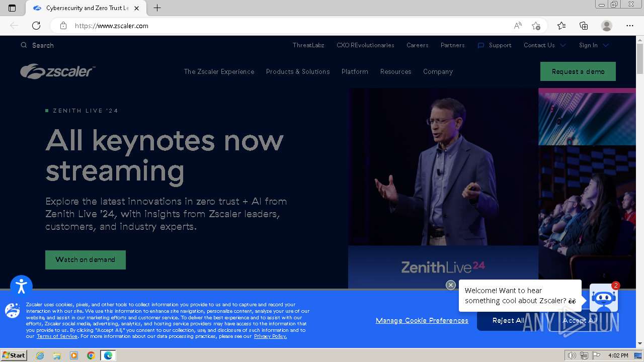Screen dimensions: 644x362
Task: Open File Explorer from taskbar
Action: pos(57,355)
